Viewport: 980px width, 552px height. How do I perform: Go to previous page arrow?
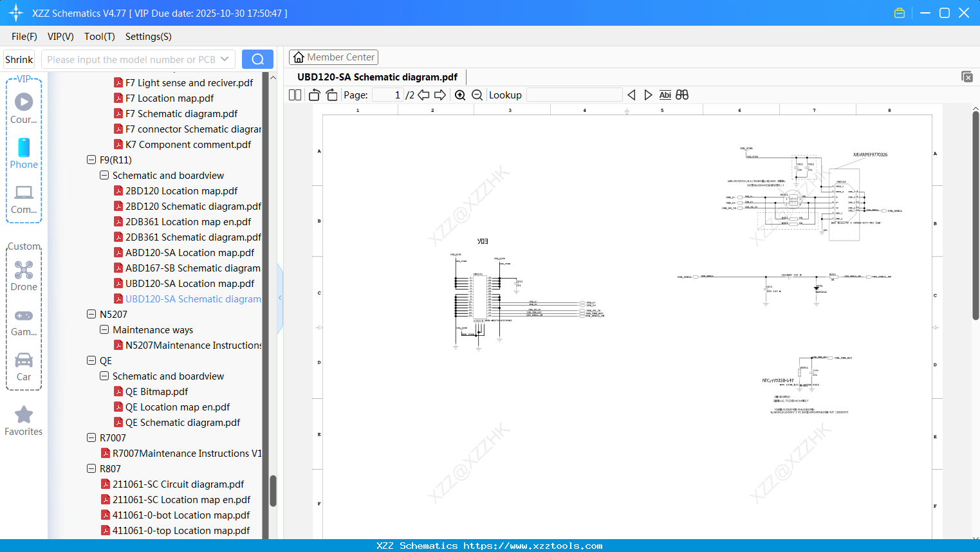click(x=423, y=95)
